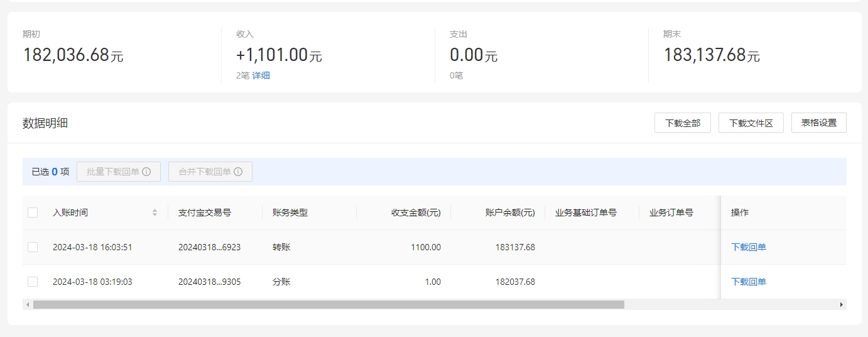Click the horizontal scrollbar right arrow
868x337 pixels.
[842, 304]
